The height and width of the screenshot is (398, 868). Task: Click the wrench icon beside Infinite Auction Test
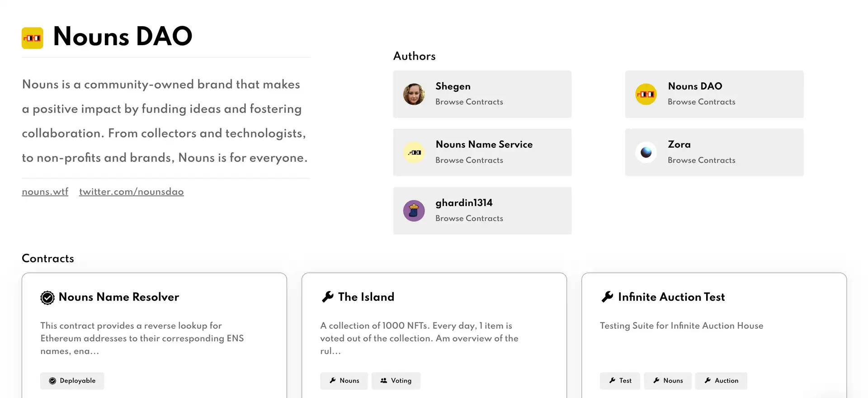(x=607, y=297)
